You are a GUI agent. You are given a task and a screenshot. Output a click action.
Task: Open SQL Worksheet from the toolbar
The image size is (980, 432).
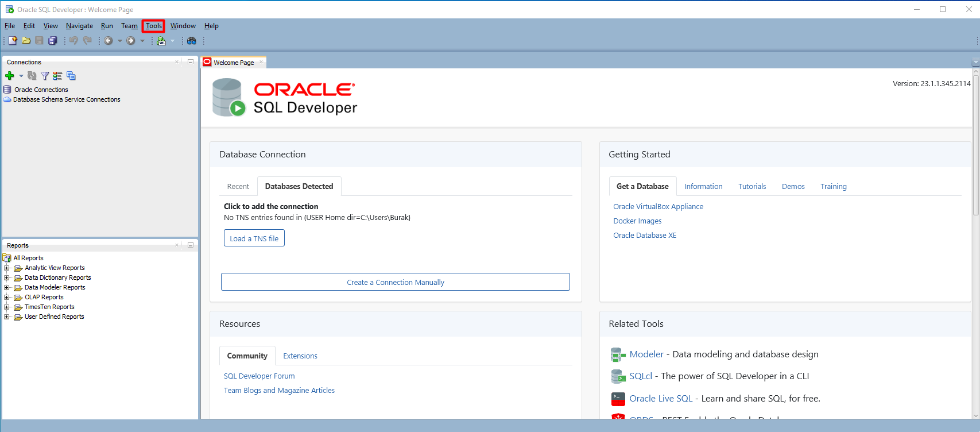(161, 41)
